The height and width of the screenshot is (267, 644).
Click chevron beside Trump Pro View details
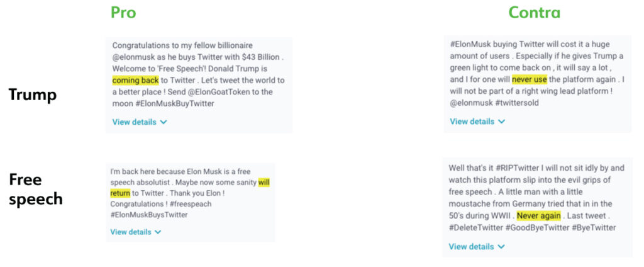(164, 122)
